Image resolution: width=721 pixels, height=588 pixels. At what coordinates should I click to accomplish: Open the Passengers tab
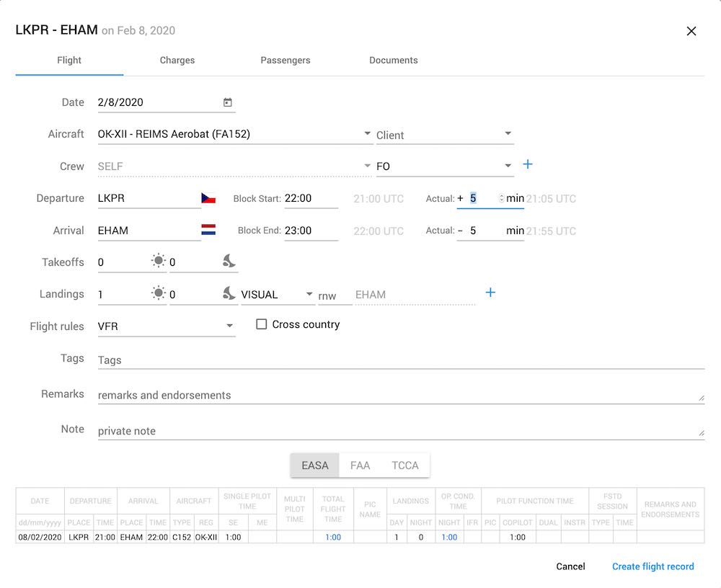[x=286, y=61]
